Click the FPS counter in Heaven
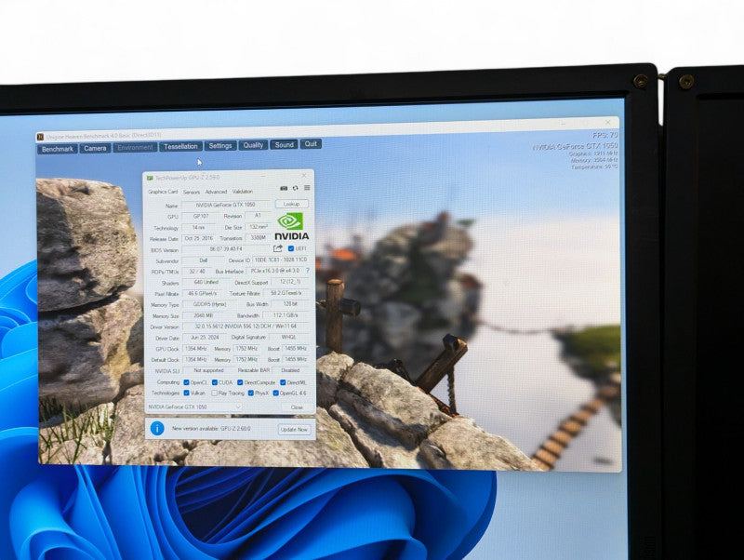744x560 pixels. 605,135
